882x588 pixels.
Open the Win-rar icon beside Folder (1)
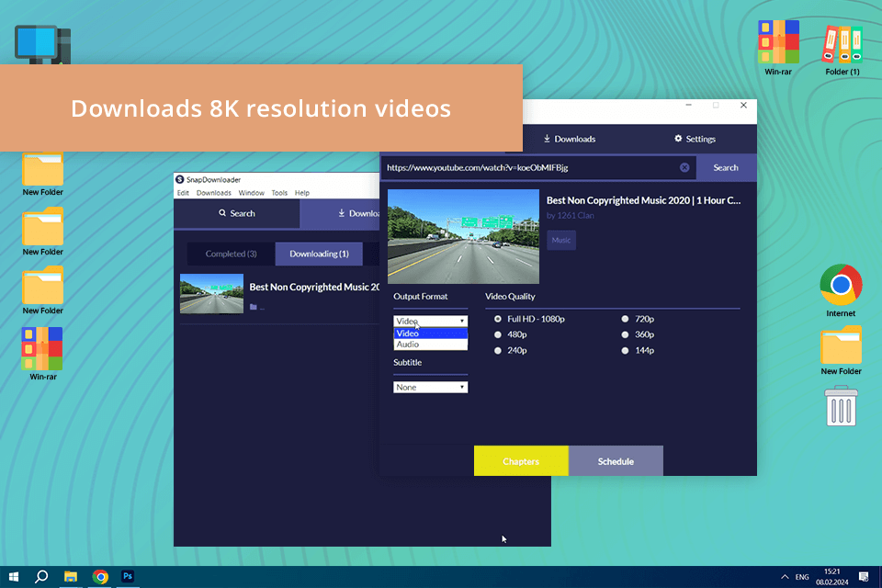coord(778,48)
